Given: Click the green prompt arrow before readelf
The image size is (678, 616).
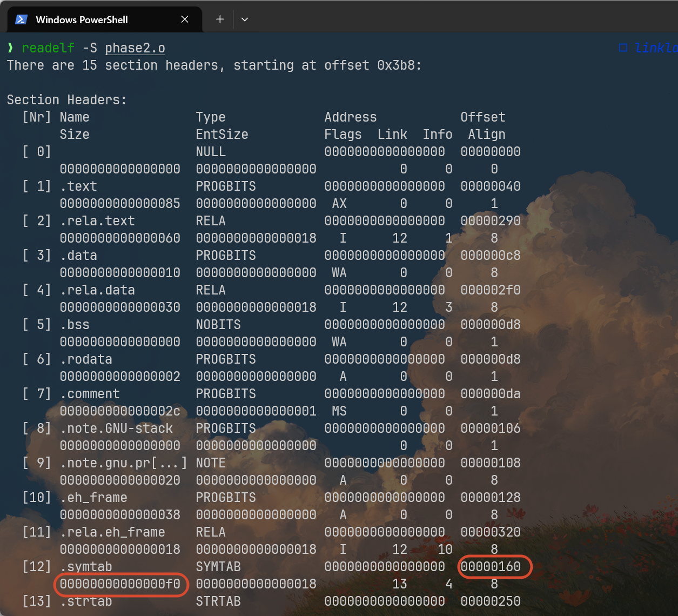Looking at the screenshot, I should pyautogui.click(x=10, y=48).
